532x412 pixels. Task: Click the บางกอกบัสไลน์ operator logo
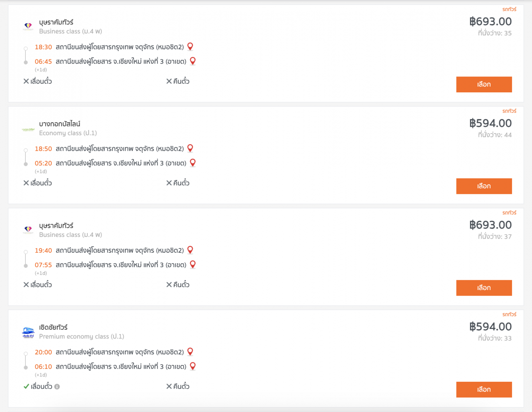point(28,129)
